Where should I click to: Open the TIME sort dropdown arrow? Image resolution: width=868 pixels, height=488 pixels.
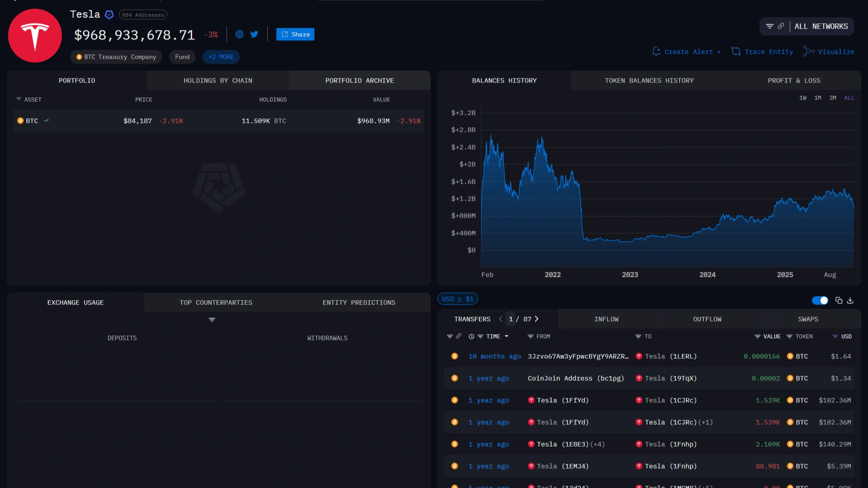tap(506, 336)
